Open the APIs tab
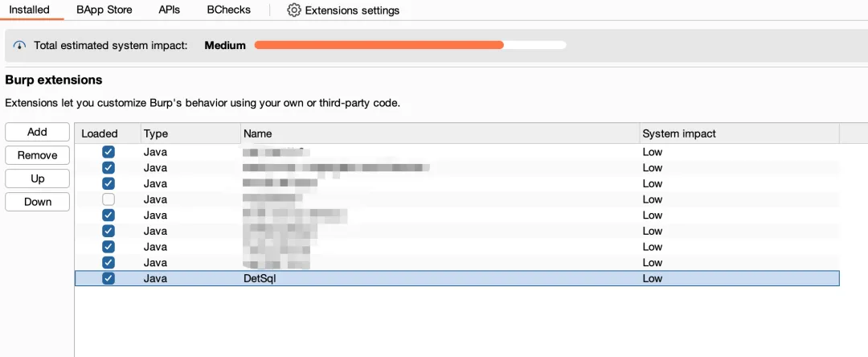This screenshot has height=357, width=868. 169,10
